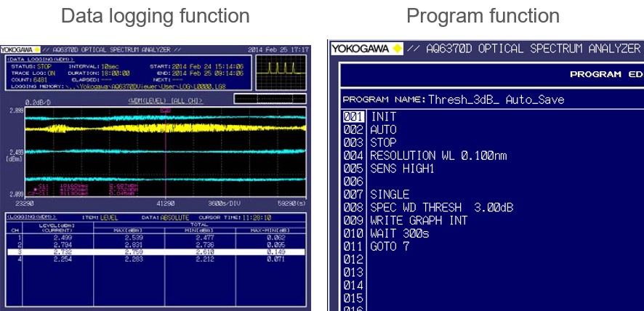644x311 pixels.
Task: Select the STOP command on line 003
Action: pyautogui.click(x=383, y=142)
